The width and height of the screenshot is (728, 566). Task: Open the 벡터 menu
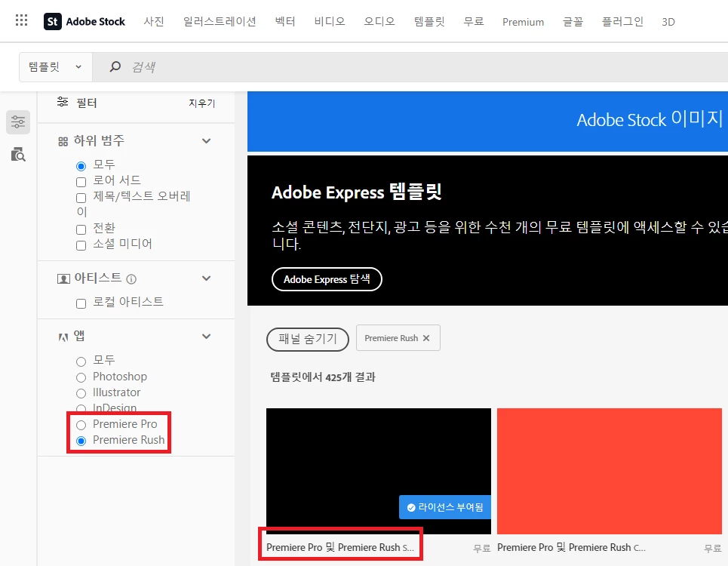click(x=285, y=21)
